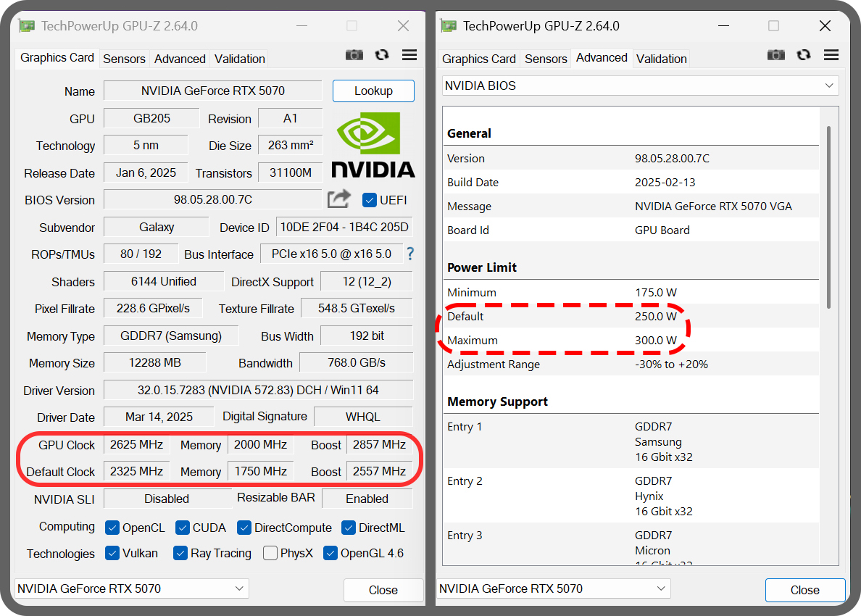Click the Name field NVIDIA GeForce RTX 5070
861x616 pixels.
pos(213,91)
